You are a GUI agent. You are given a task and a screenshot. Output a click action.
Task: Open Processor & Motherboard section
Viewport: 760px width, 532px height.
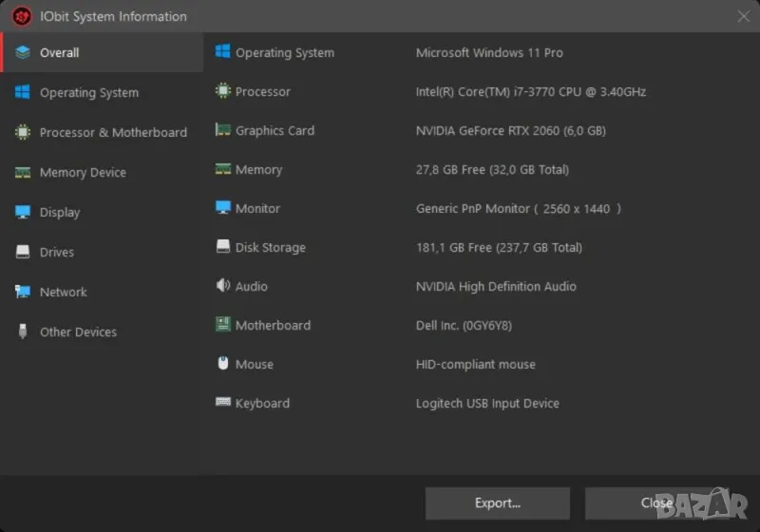[112, 133]
